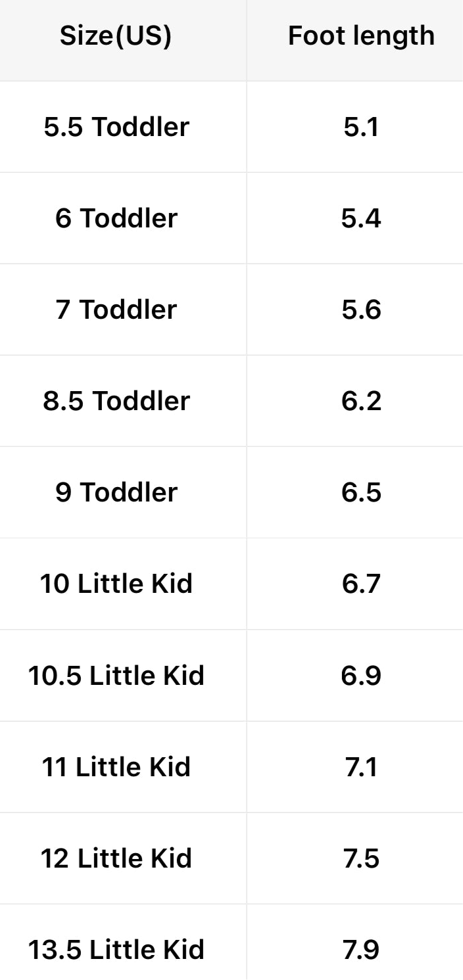Select the 5.5 Toddler size cell
This screenshot has height=980, width=463.
[x=116, y=127]
